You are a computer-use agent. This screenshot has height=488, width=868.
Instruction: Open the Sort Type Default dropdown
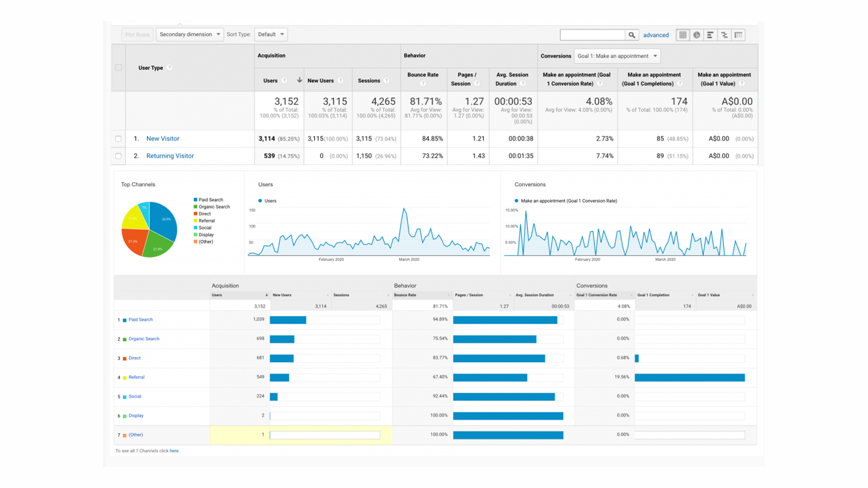click(271, 34)
